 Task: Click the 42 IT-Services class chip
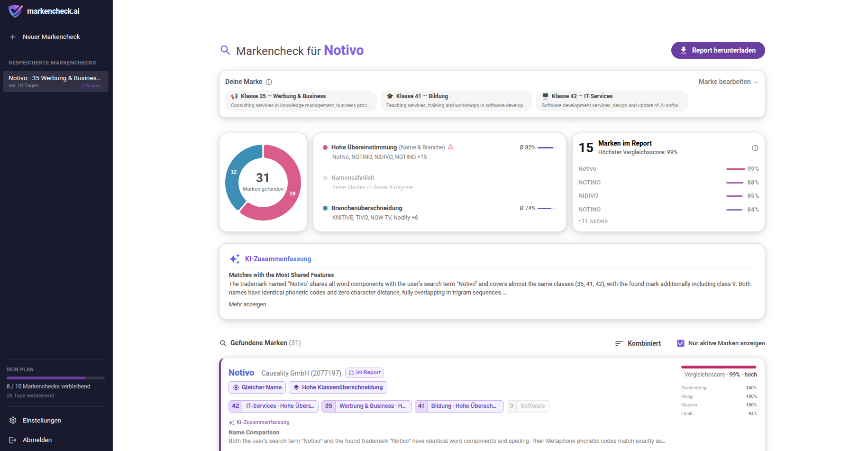pyautogui.click(x=274, y=406)
